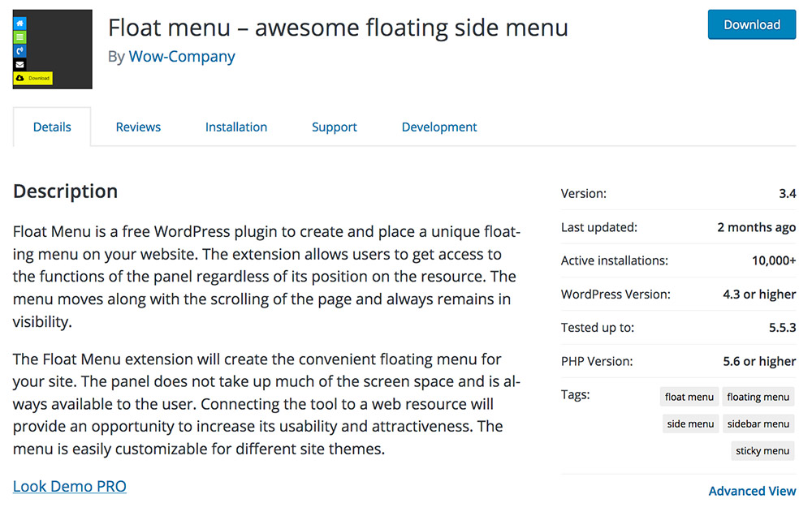Click the float menu tag
Image resolution: width=812 pixels, height=516 pixels.
click(x=689, y=397)
